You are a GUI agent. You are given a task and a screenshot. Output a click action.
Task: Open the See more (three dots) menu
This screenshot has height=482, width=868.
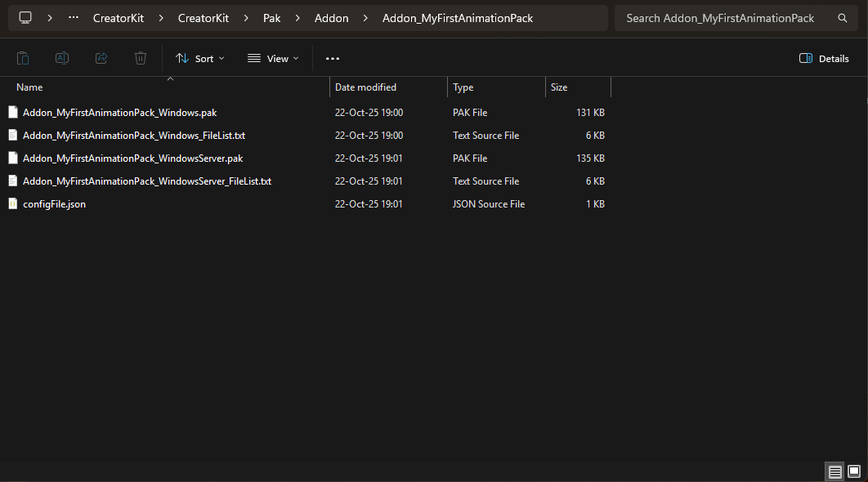click(332, 59)
